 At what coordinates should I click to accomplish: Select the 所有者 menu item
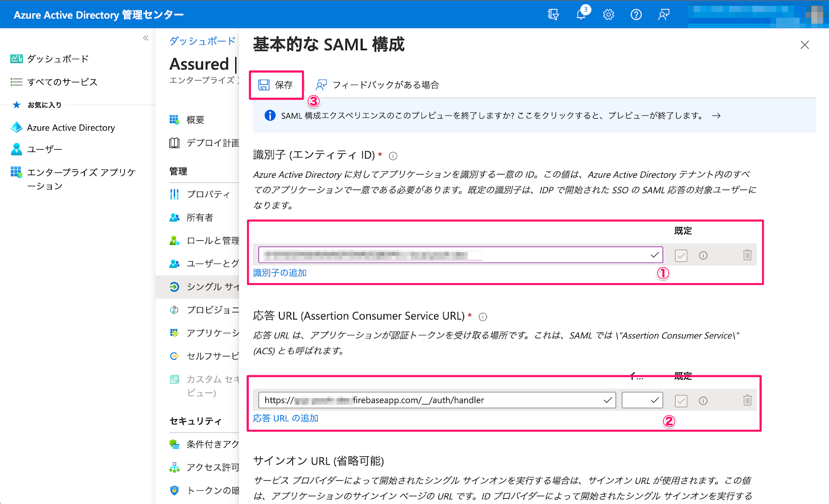[x=192, y=218]
